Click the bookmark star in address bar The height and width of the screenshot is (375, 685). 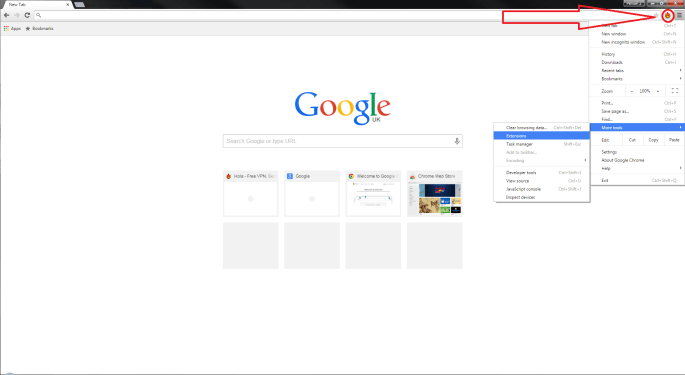pyautogui.click(x=656, y=15)
